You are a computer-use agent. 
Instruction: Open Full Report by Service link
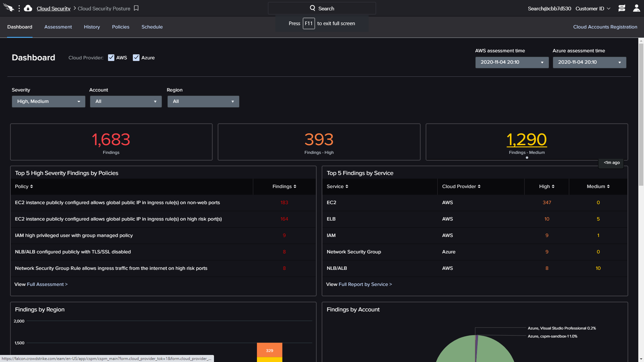[365, 284]
